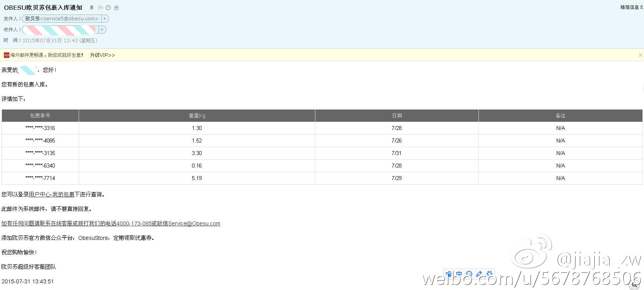Click the weight value 0.16
Viewport: 644px width, 290px height.
(x=197, y=166)
